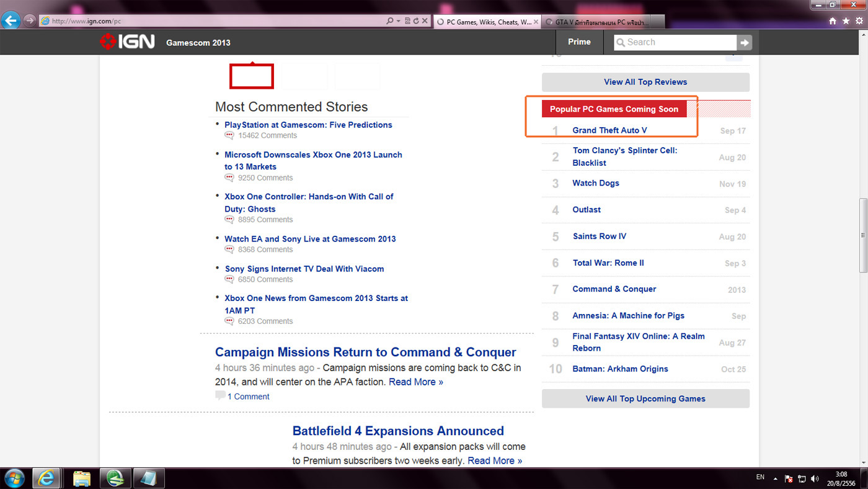Open the Prime menu item in the IGN header
868x489 pixels.
579,42
